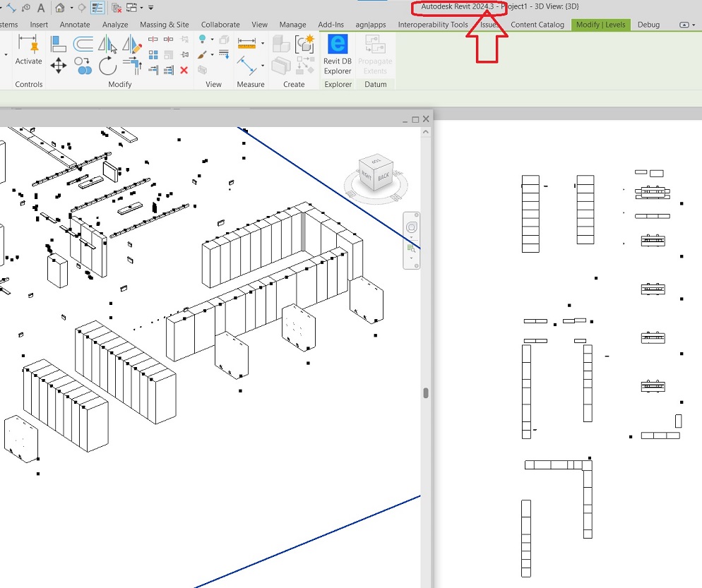Select the Rotate tool
The image size is (702, 588).
click(x=107, y=66)
